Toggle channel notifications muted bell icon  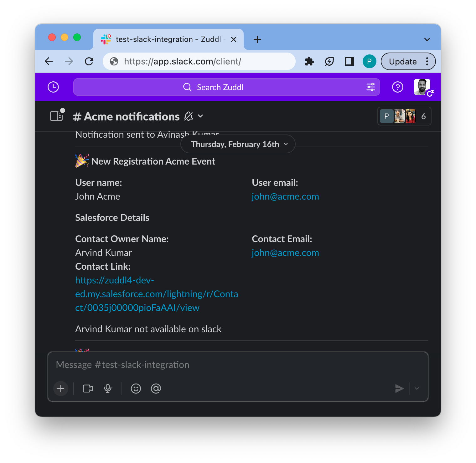pyautogui.click(x=189, y=116)
